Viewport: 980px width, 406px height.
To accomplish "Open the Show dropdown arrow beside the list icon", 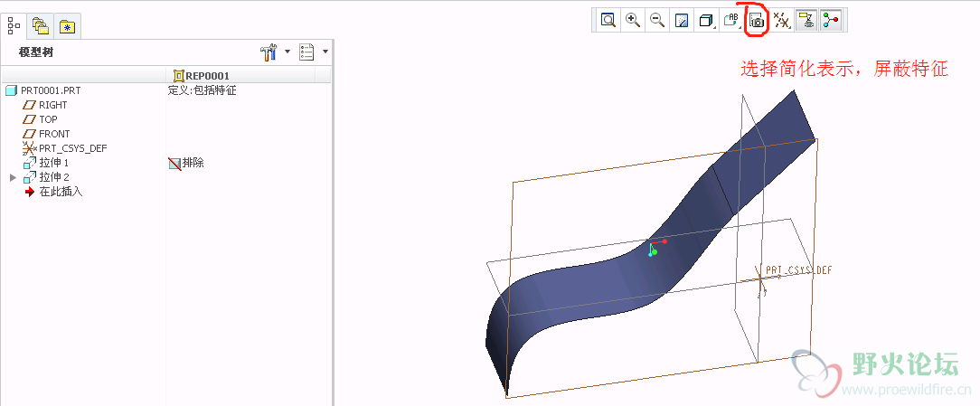I will click(x=325, y=52).
